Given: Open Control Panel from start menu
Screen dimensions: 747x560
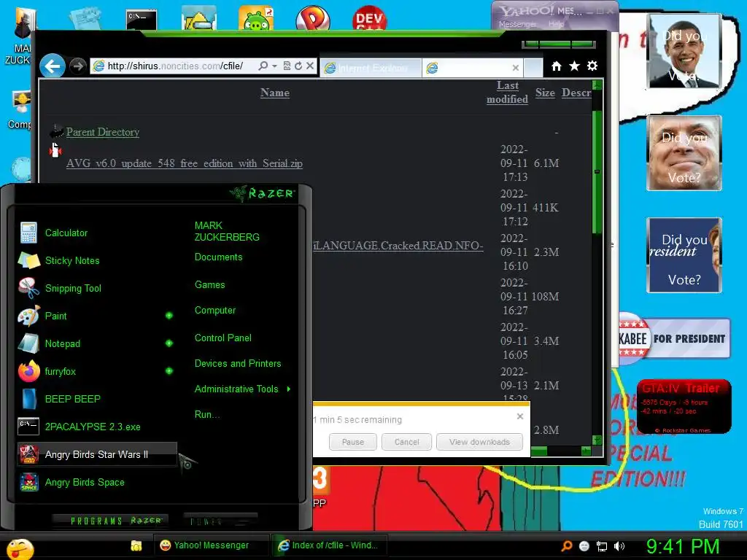Looking at the screenshot, I should tap(223, 338).
